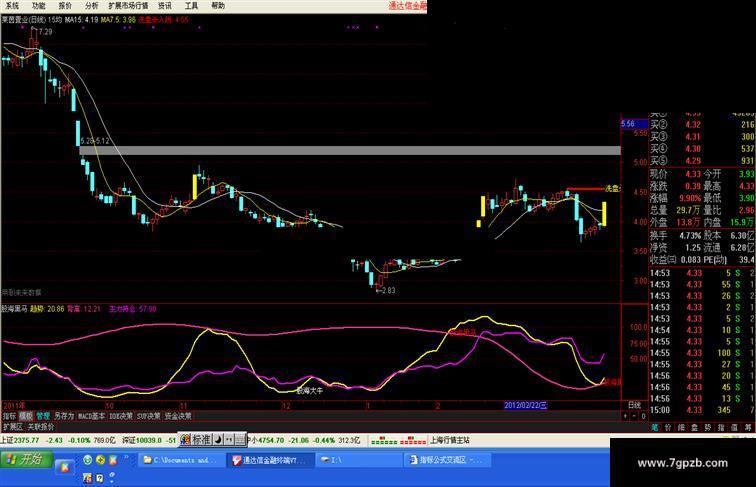Click the 日线 period label
Image resolution: width=756 pixels, height=487 pixels.
tap(634, 405)
